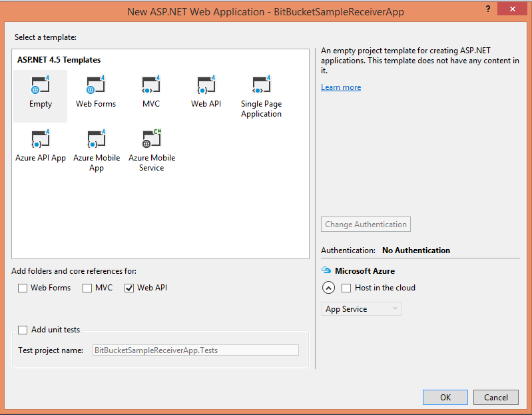Select the Azure Mobile App template icon

97,139
